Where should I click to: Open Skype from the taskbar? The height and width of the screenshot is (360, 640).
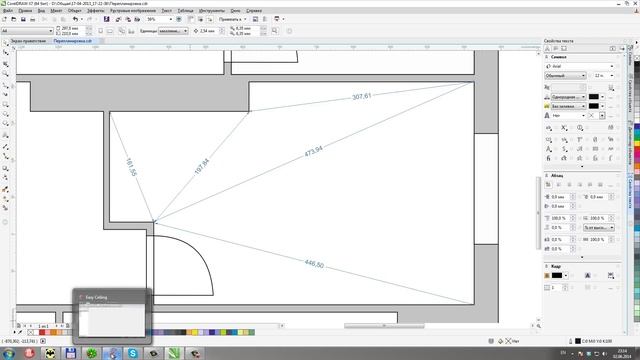pos(133,353)
